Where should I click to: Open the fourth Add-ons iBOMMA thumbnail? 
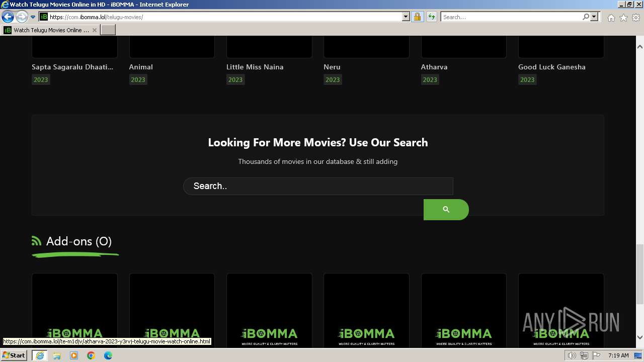point(366,310)
